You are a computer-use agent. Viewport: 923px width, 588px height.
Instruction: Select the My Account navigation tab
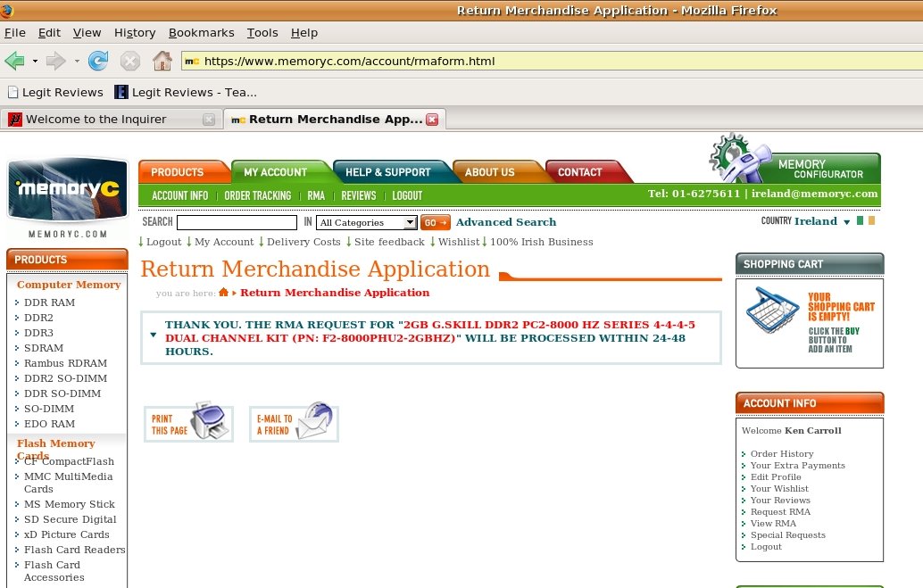click(x=279, y=172)
